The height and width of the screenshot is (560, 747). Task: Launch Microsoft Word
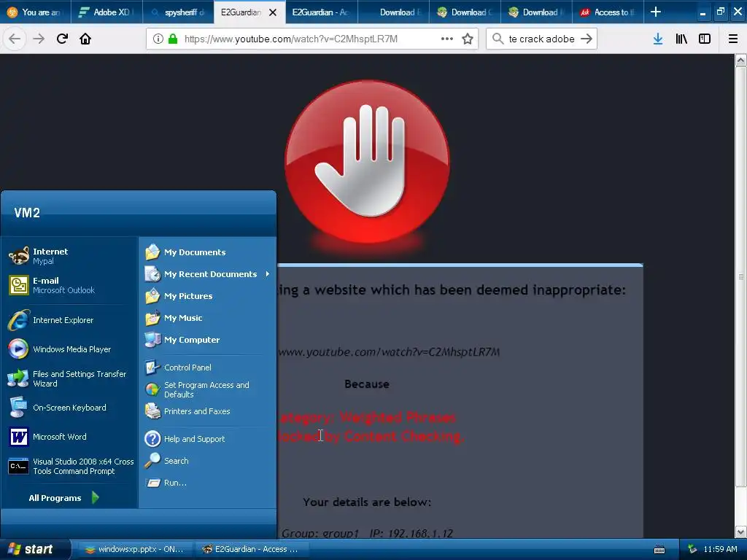tap(69, 437)
